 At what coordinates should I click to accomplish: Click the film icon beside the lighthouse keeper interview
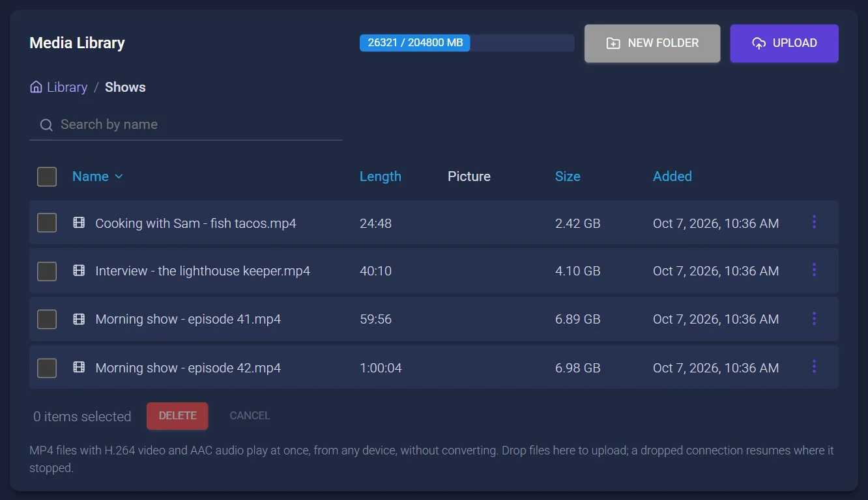pyautogui.click(x=79, y=270)
